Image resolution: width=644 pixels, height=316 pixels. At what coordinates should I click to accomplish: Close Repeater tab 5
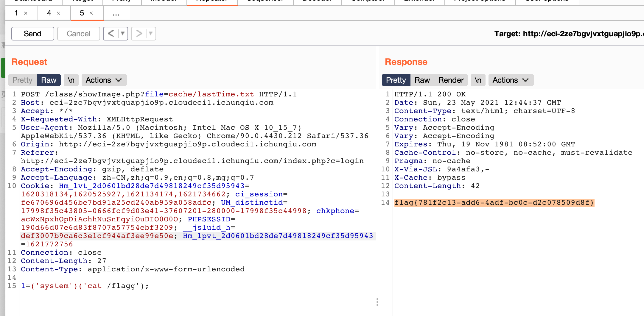pos(91,13)
